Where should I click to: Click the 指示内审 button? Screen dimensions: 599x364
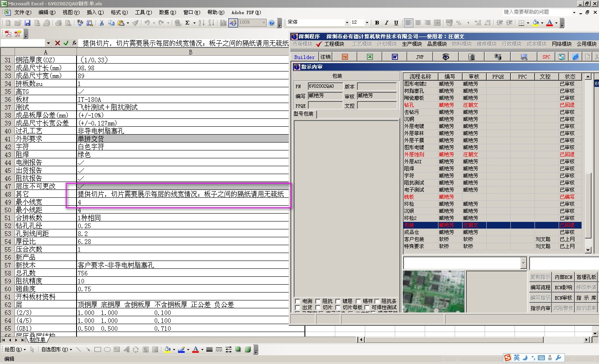point(540,308)
